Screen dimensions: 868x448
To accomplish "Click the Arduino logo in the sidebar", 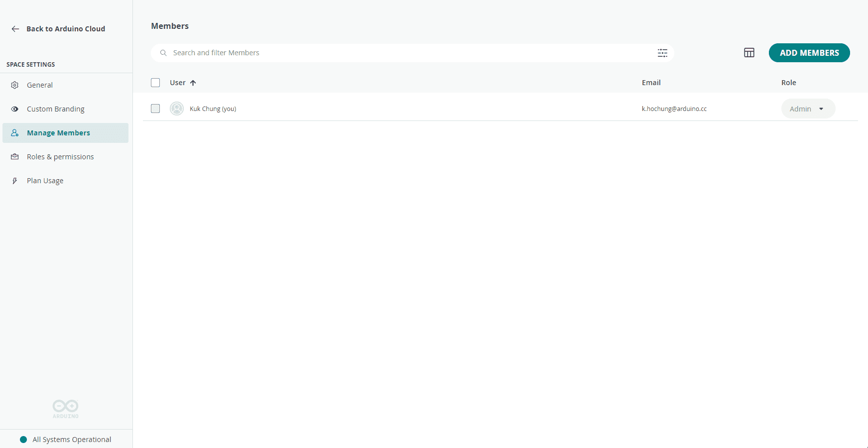I will coord(66,409).
